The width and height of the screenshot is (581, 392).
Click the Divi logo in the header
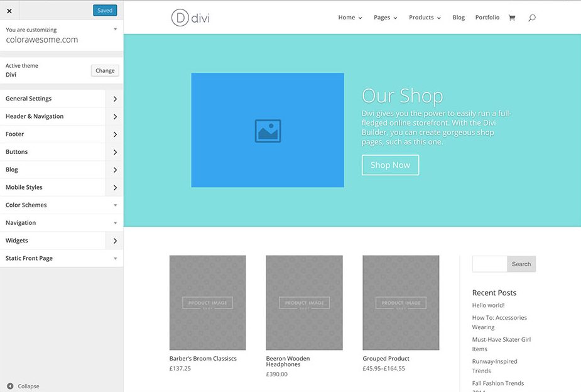(190, 18)
